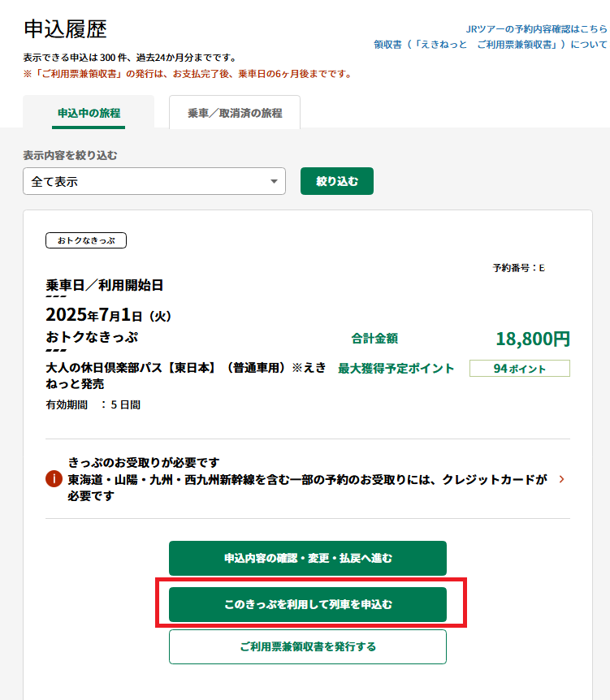
Task: Open the 乗車／取消済の旅程 tab
Action: [235, 113]
